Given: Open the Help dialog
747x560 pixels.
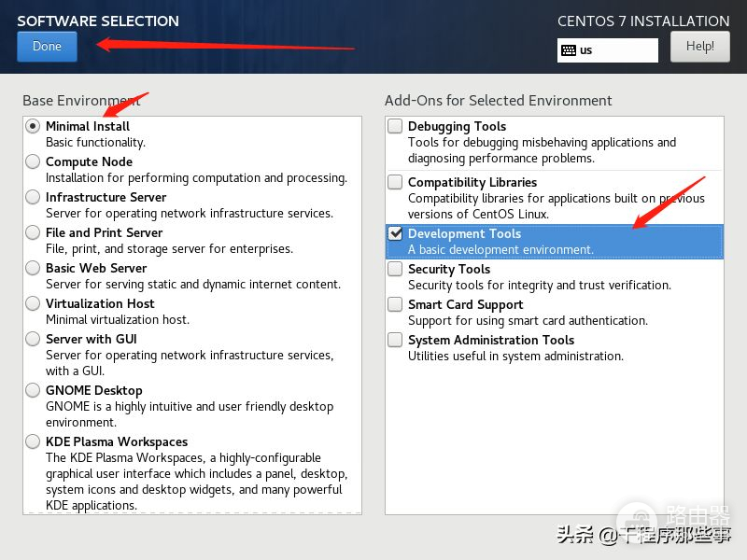Looking at the screenshot, I should (699, 46).
